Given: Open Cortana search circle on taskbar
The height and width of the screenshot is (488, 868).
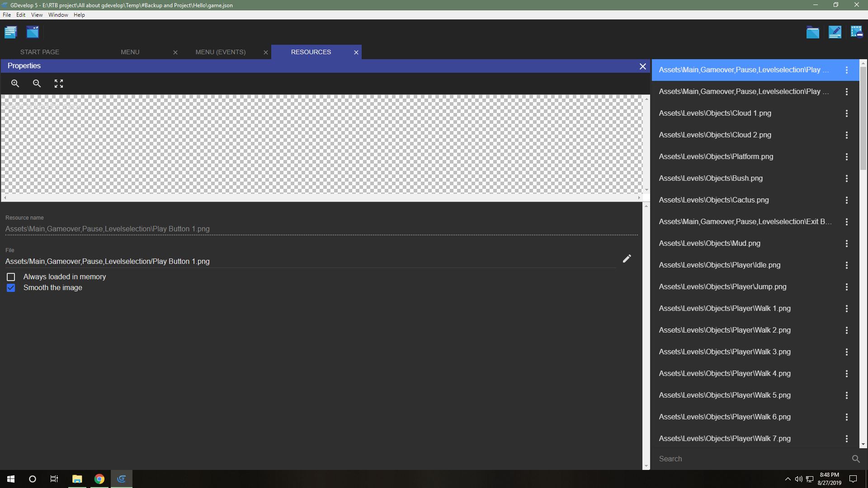Looking at the screenshot, I should pos(33,479).
